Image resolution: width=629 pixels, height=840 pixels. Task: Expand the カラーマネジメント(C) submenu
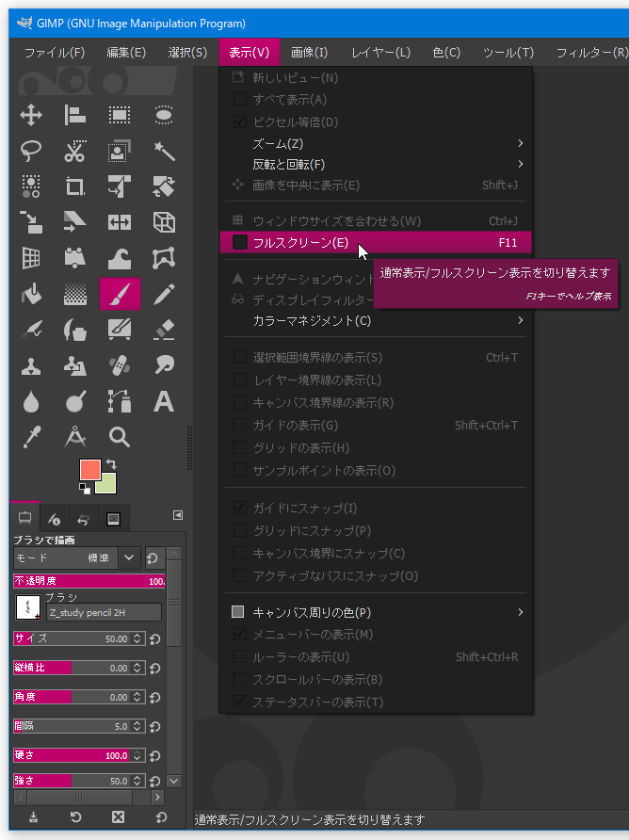point(376,320)
